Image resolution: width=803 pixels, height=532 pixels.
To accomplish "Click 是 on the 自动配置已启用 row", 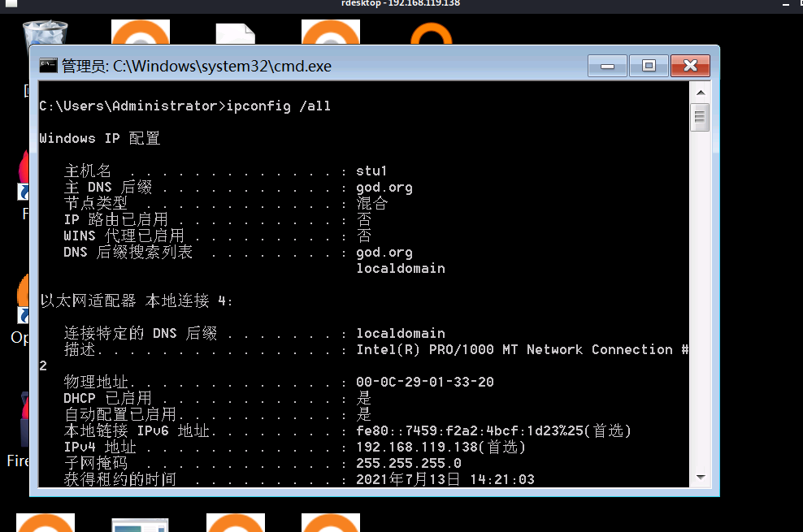I will point(364,414).
